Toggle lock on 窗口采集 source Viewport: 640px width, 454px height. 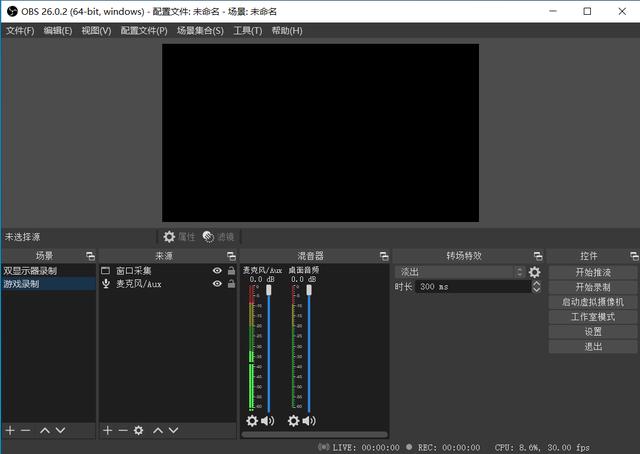tap(231, 271)
